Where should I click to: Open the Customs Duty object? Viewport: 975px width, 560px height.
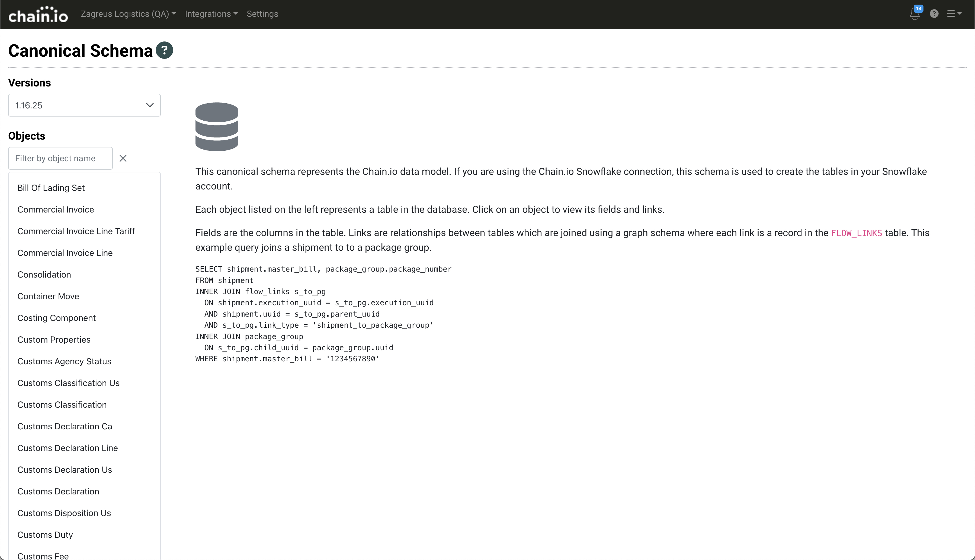tap(45, 535)
